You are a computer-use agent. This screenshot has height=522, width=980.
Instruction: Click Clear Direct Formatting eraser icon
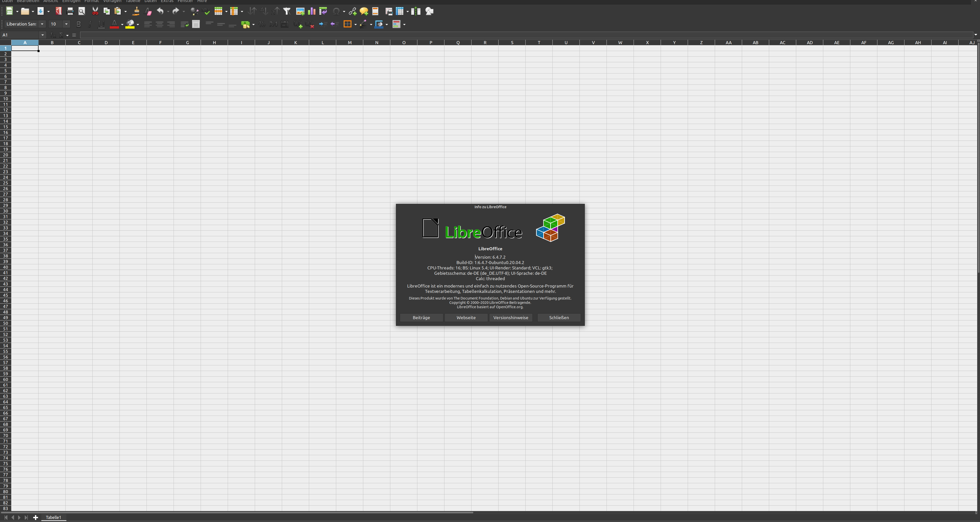[x=148, y=11]
